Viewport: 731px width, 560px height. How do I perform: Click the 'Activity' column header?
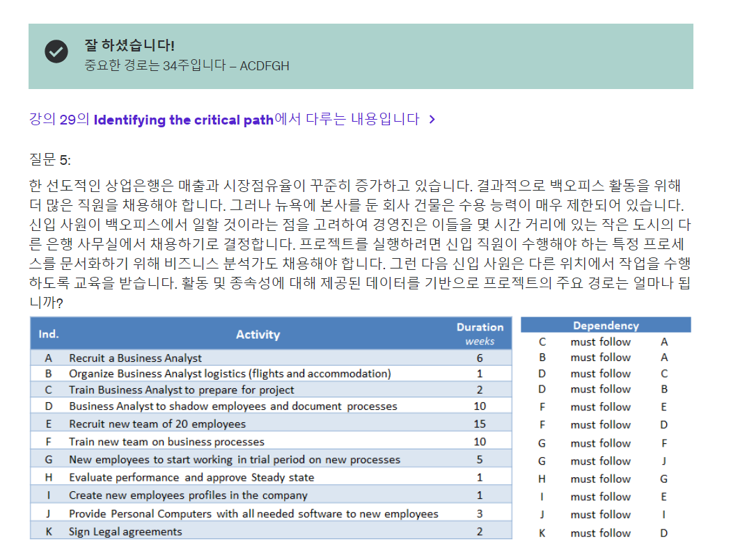pyautogui.click(x=258, y=334)
